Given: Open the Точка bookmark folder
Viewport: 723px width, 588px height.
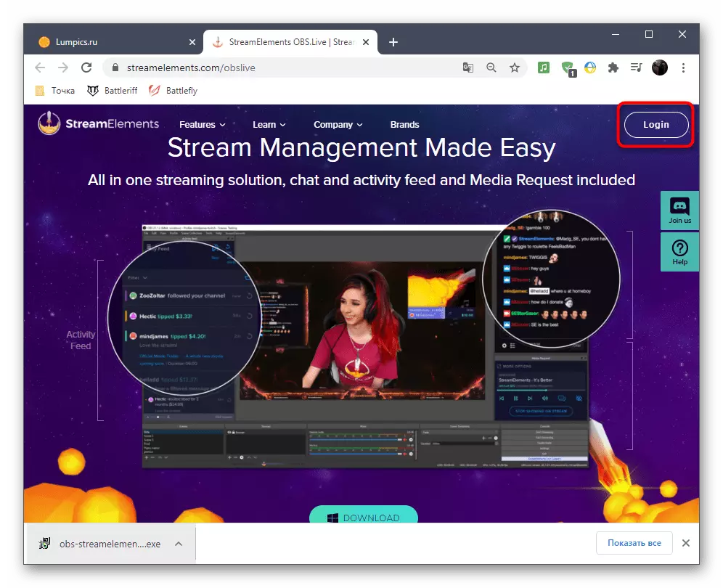Looking at the screenshot, I should click(x=55, y=91).
